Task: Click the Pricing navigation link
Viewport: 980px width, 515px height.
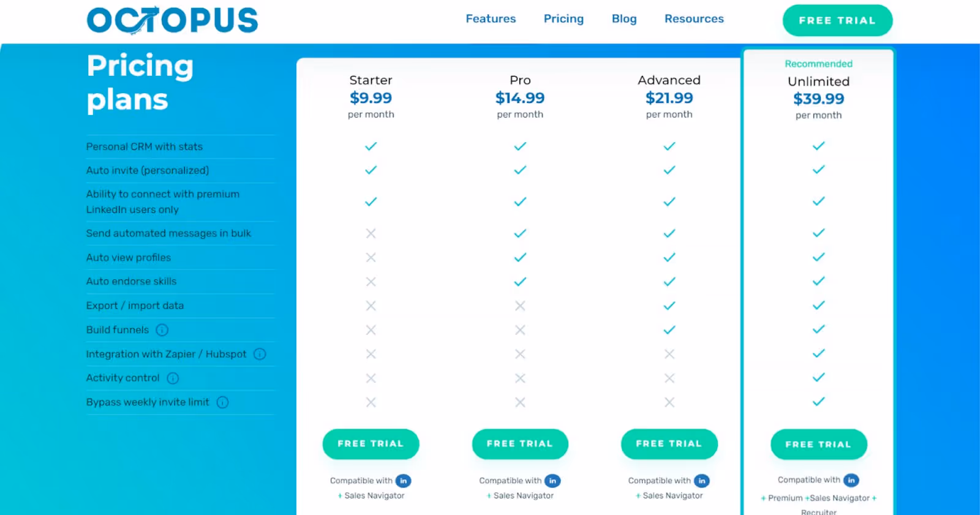Action: coord(563,18)
